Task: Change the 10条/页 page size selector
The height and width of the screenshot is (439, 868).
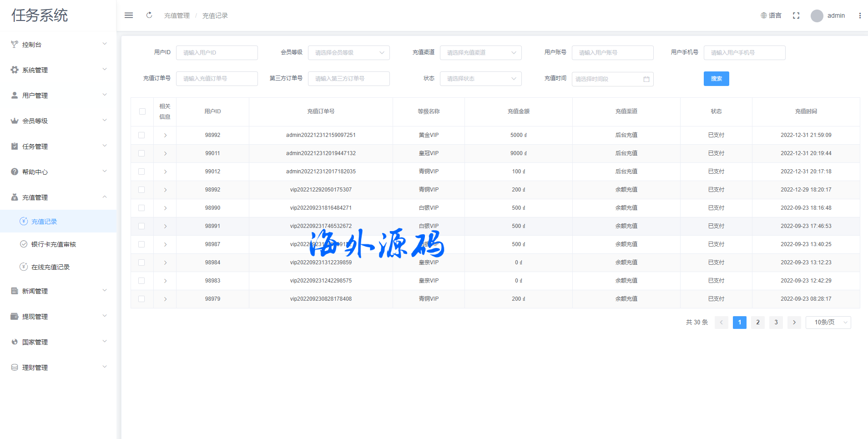Action: 828,323
